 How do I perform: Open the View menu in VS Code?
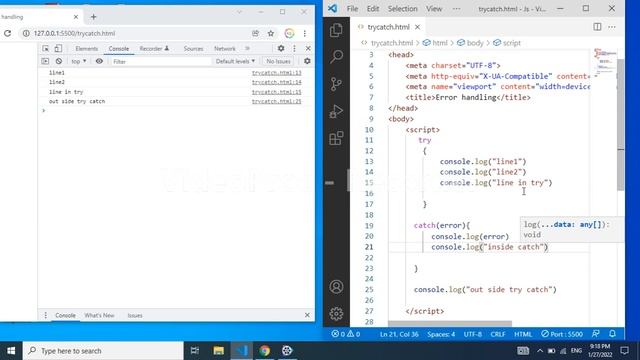point(434,9)
